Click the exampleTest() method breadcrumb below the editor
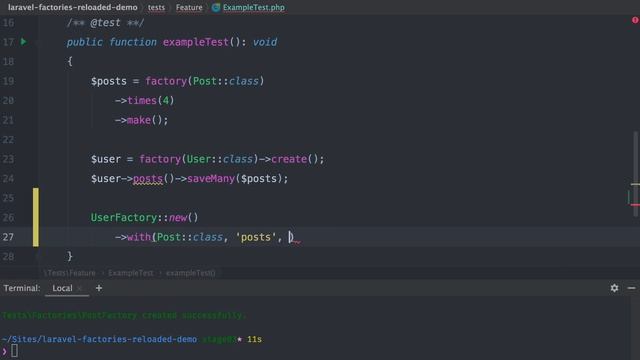This screenshot has height=360, width=640. tap(191, 273)
